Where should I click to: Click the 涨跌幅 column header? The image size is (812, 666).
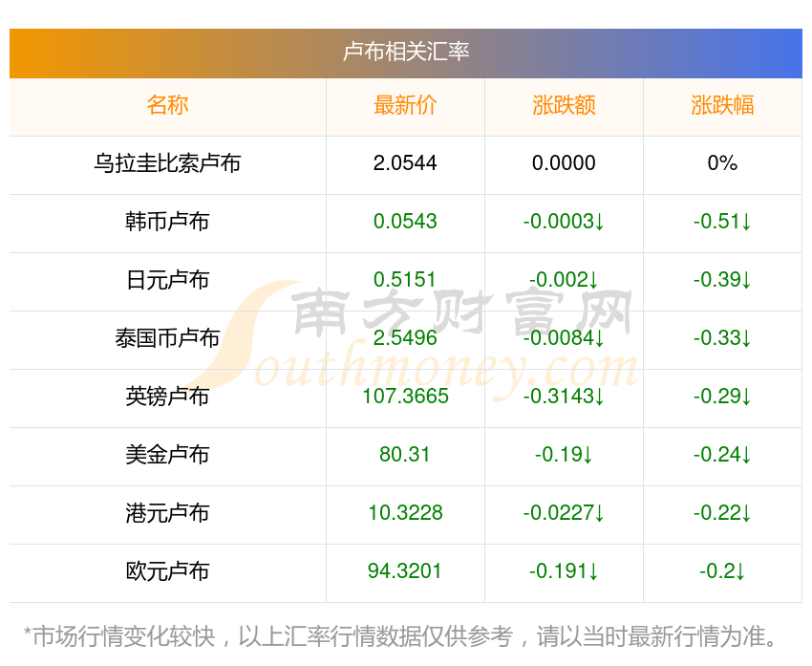click(x=722, y=105)
